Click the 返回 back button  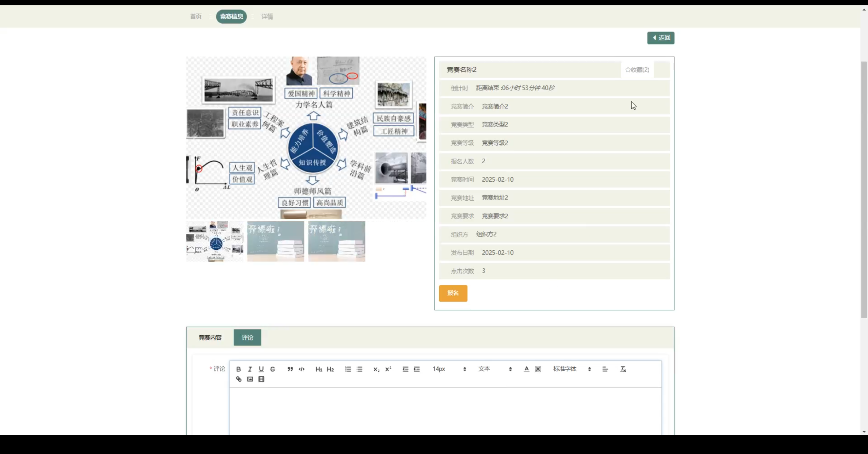coord(660,38)
